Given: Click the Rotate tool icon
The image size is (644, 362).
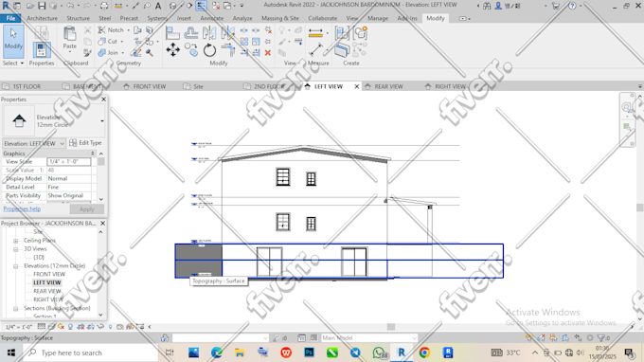Looking at the screenshot, I should click(x=209, y=50).
